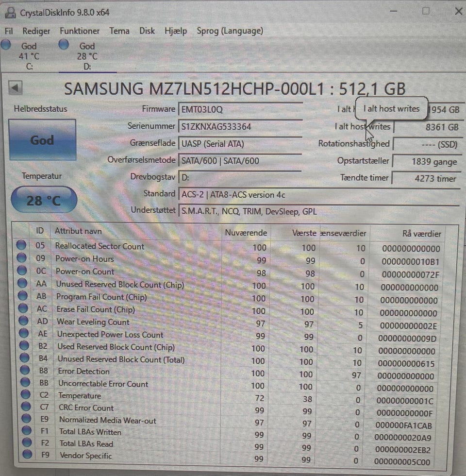
Task: Click status dot for Wear Leveling Count
Action: click(23, 321)
